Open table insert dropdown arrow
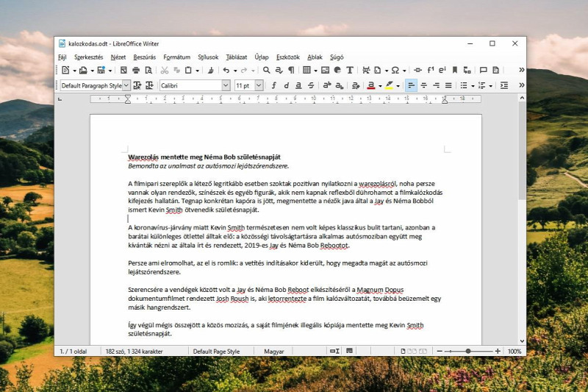588x392 pixels. click(316, 71)
